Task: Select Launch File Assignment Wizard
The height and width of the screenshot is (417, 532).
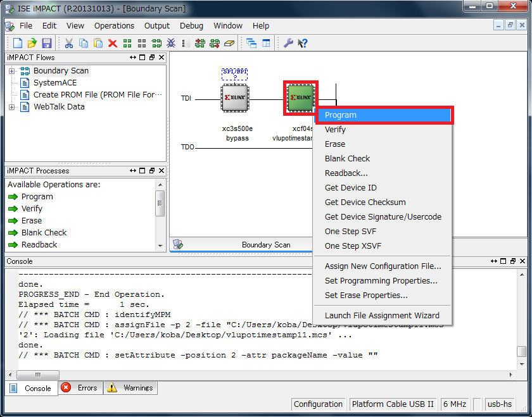Action: pyautogui.click(x=383, y=316)
